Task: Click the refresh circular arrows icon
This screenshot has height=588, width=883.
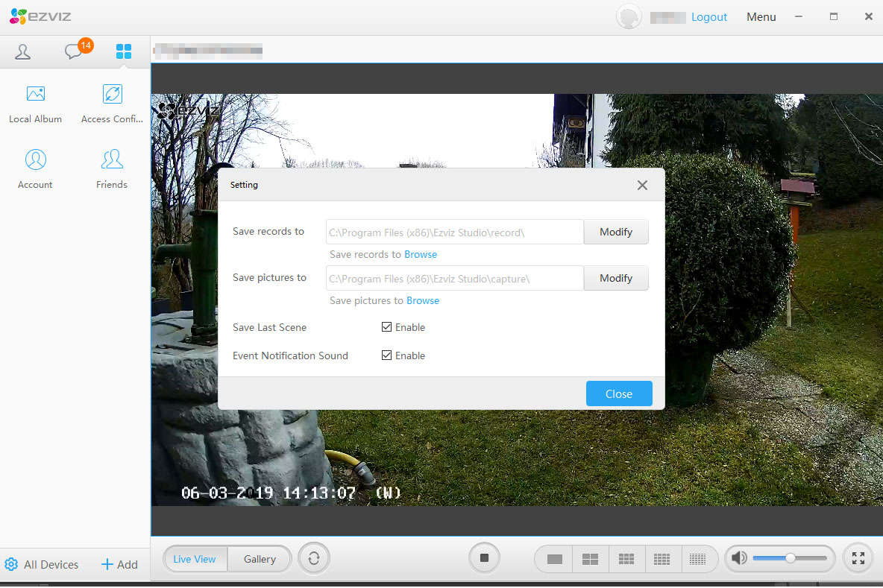Action: pos(314,559)
